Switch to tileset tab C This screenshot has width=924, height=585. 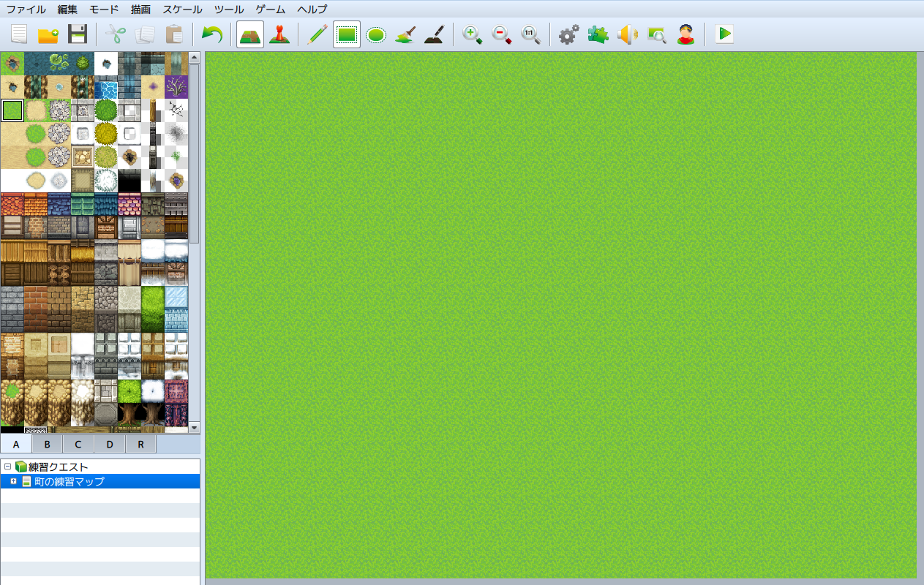pos(78,444)
